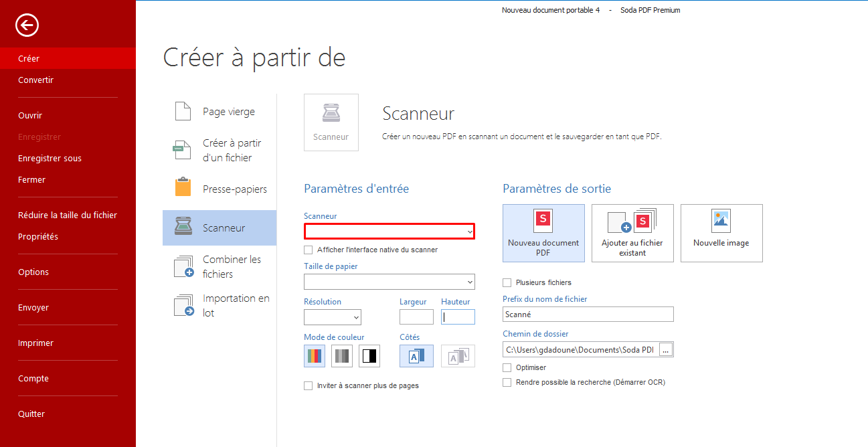Screen dimensions: 868x447
Task: Open the Scanneur device dropdown
Action: (x=389, y=231)
